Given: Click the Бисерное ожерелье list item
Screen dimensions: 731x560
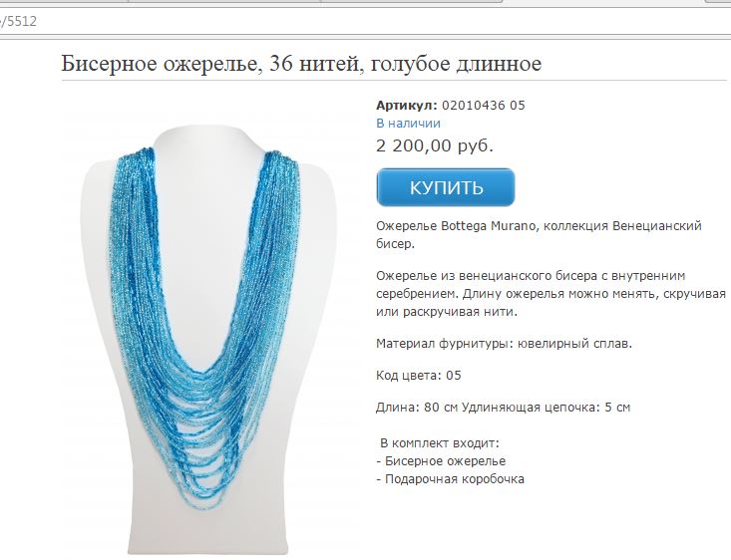Looking at the screenshot, I should [x=441, y=461].
